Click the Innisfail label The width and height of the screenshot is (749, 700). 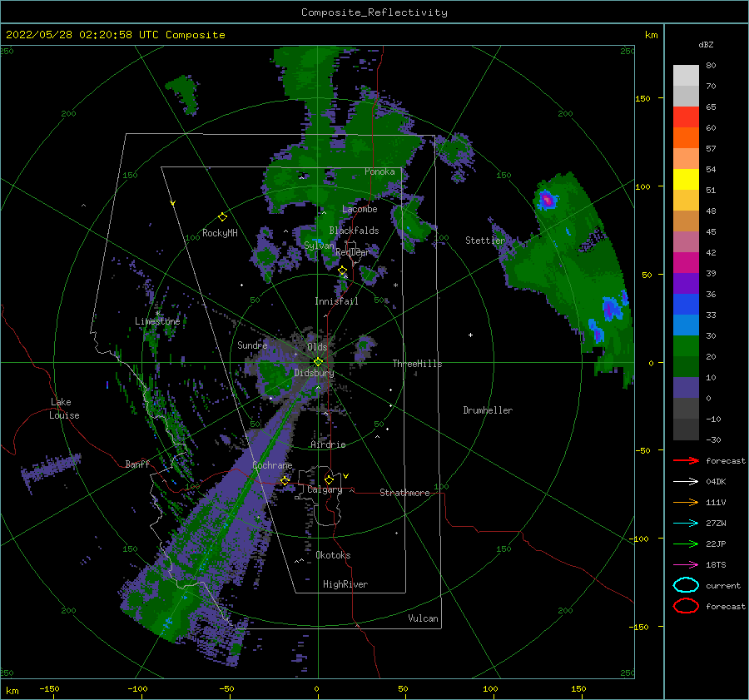point(336,301)
